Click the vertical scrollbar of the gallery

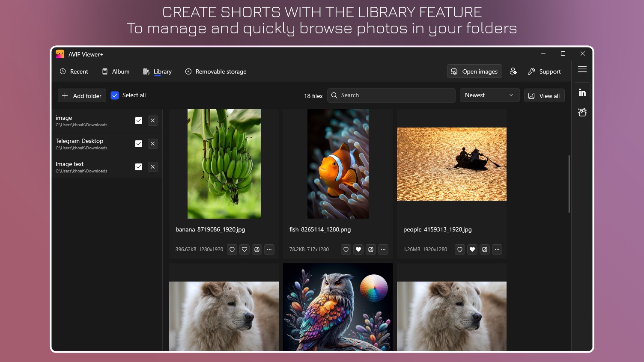[x=569, y=184]
